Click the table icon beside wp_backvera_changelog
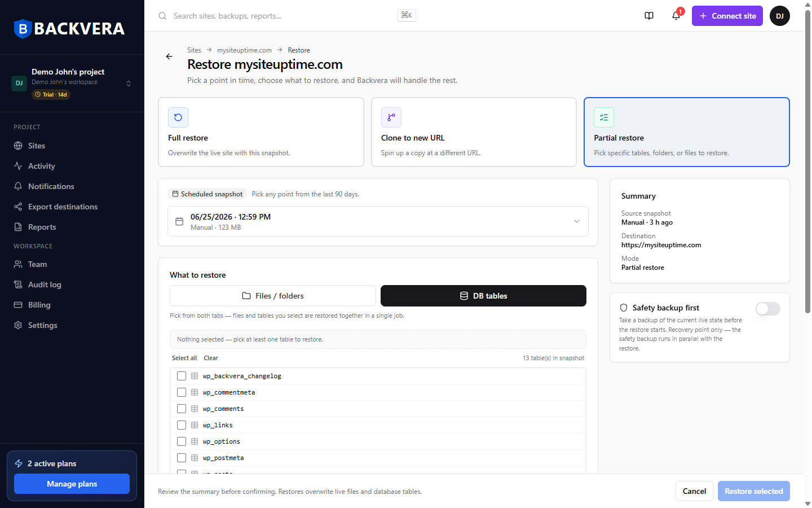Image resolution: width=812 pixels, height=508 pixels. click(x=195, y=376)
